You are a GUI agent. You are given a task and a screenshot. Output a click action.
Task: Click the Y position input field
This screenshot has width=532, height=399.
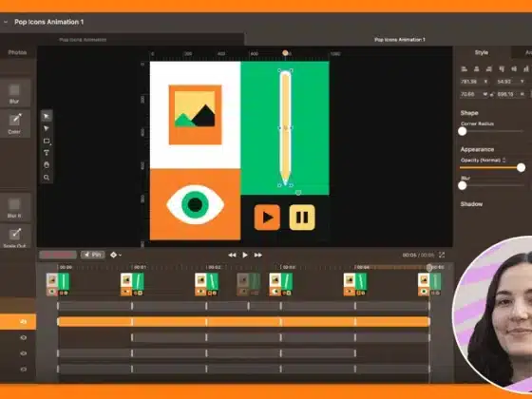coord(512,82)
